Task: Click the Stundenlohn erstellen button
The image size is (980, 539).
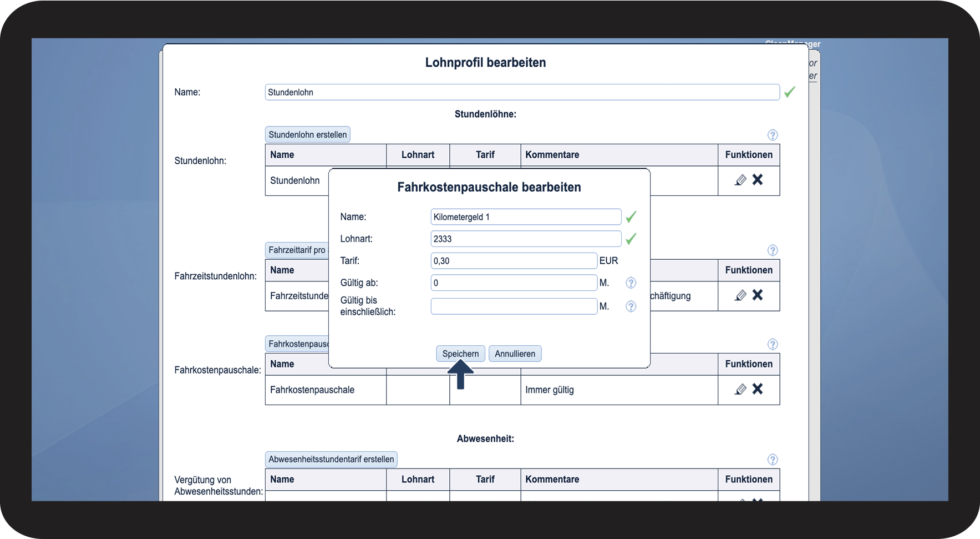Action: [x=308, y=134]
